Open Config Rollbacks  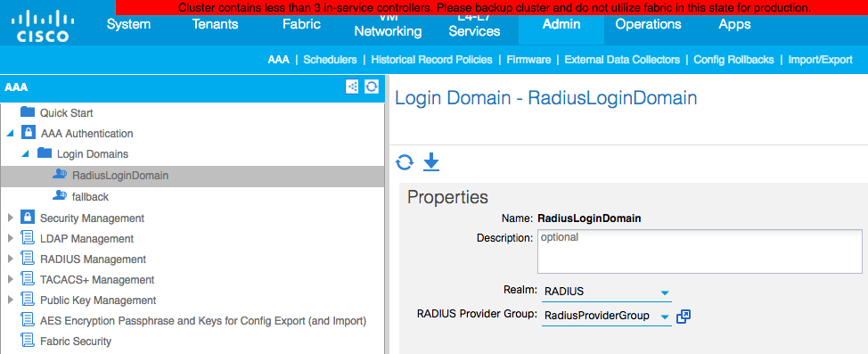(x=733, y=59)
